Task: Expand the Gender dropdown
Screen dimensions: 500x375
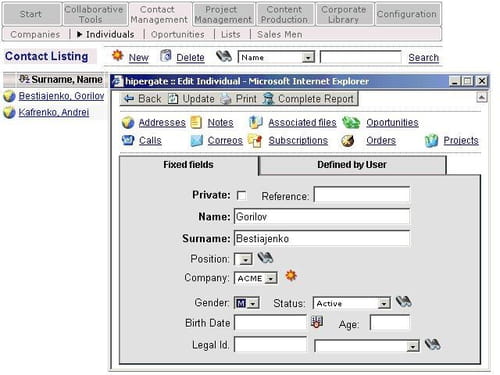Action: 247,303
